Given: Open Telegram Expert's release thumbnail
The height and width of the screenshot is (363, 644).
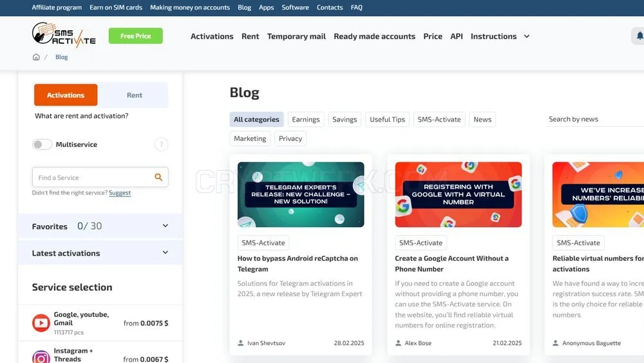Looking at the screenshot, I should pyautogui.click(x=301, y=194).
